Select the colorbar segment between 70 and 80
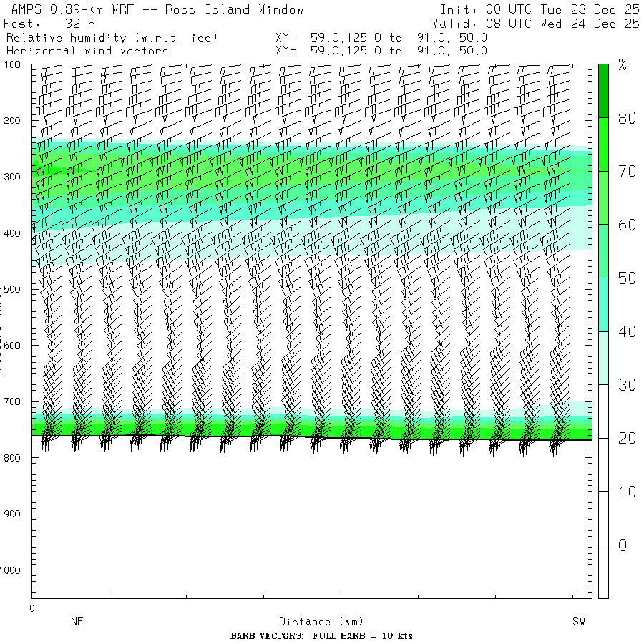The width and height of the screenshot is (644, 644). 603,145
